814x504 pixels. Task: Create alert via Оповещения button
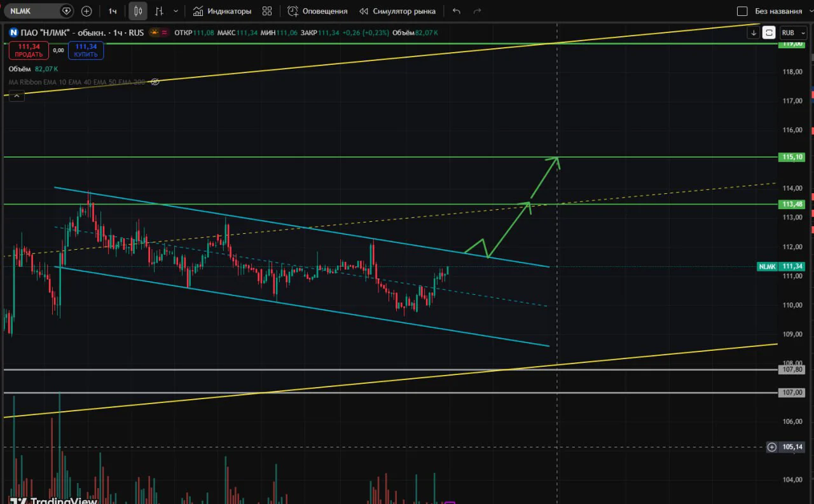(317, 11)
